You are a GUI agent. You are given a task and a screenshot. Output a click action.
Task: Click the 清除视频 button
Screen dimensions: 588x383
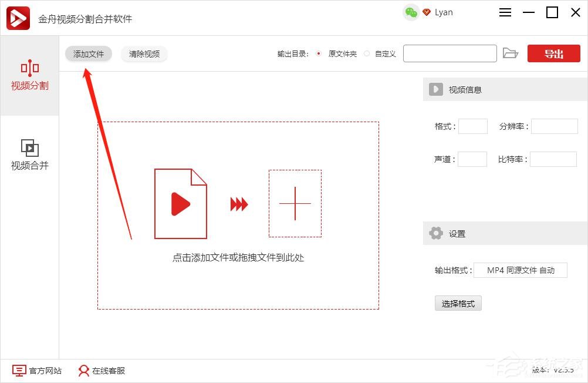(x=144, y=53)
